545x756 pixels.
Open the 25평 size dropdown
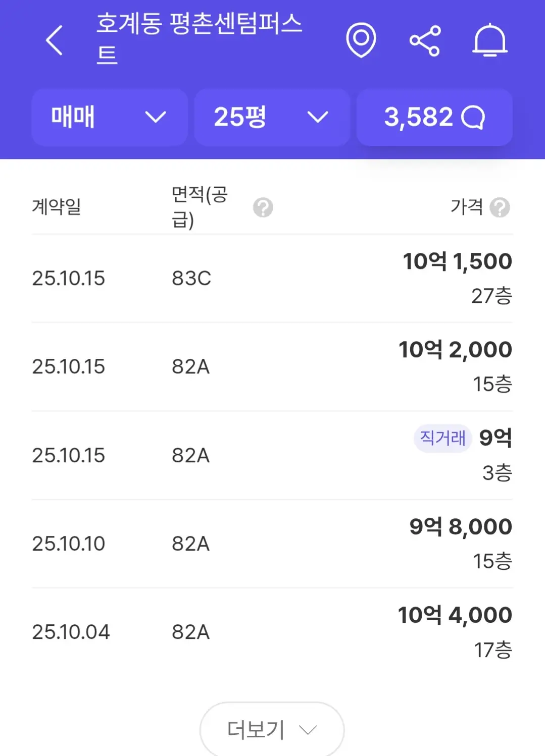[272, 118]
